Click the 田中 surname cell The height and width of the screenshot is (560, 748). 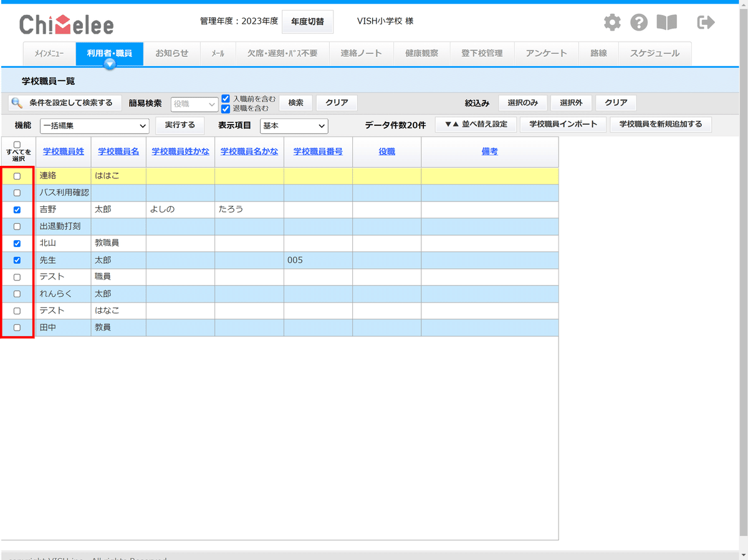point(64,327)
